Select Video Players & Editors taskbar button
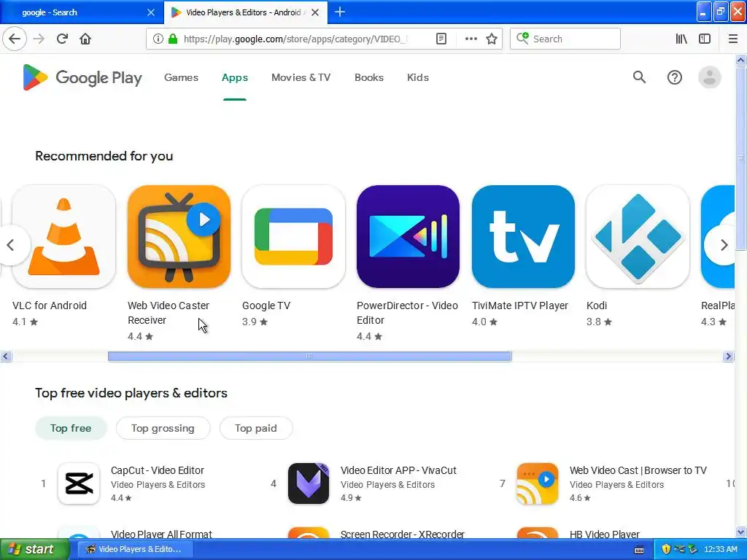The height and width of the screenshot is (560, 747). [x=135, y=549]
